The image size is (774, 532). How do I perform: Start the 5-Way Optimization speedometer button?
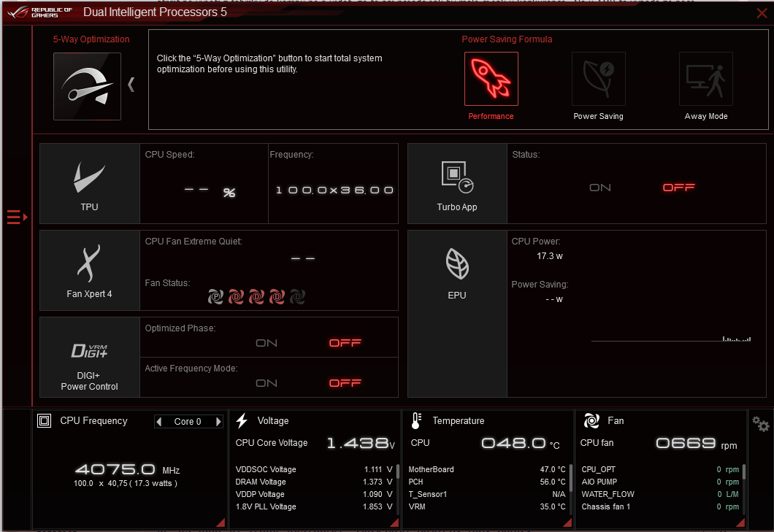pos(87,86)
